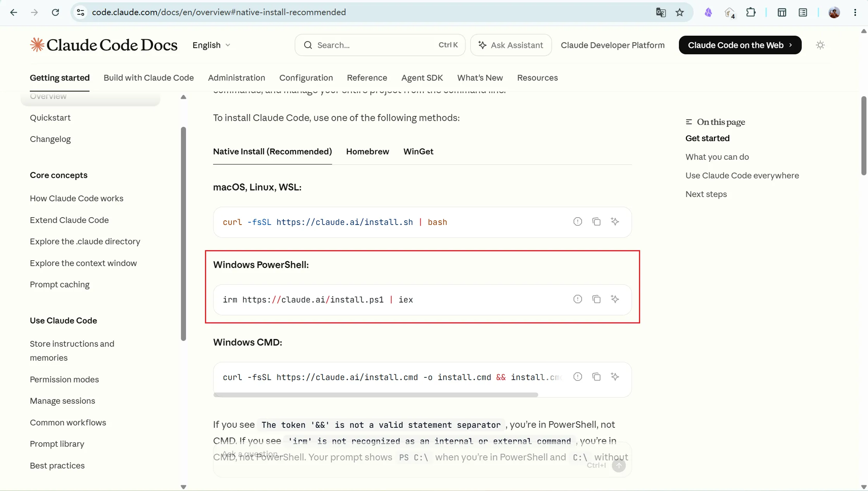Screen dimensions: 868x491
Task: Open Explore the context window page
Action: [x=83, y=263]
